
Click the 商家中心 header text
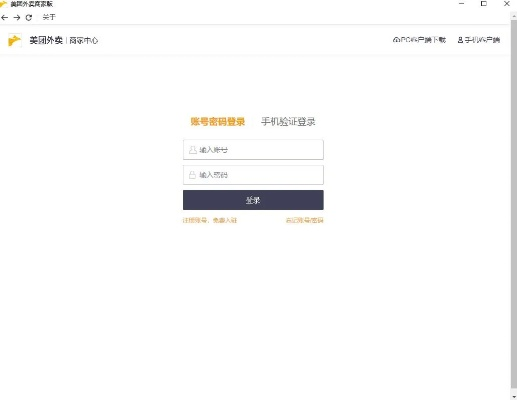(x=84, y=41)
